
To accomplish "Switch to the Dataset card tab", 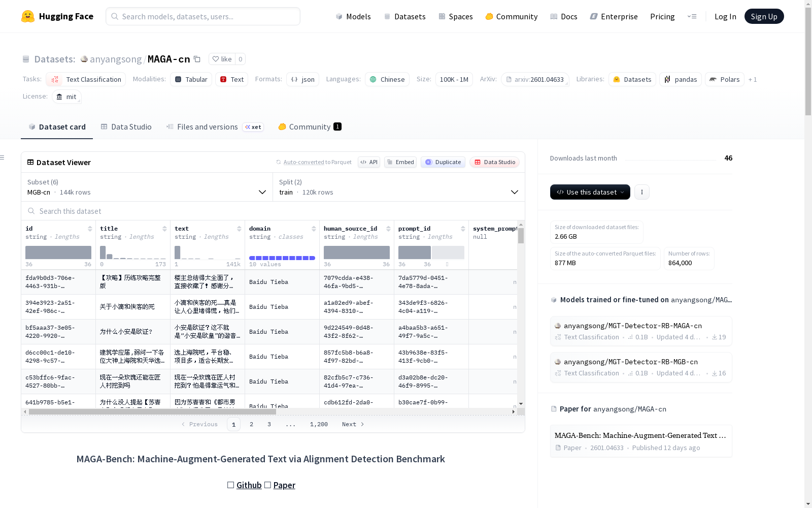I will click(57, 127).
